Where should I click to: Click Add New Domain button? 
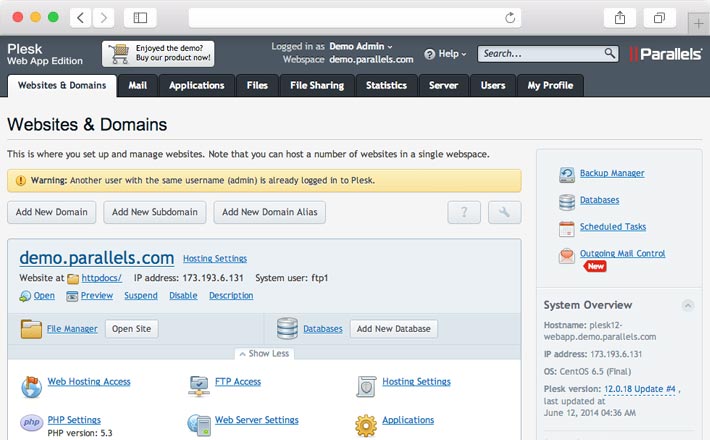point(52,212)
